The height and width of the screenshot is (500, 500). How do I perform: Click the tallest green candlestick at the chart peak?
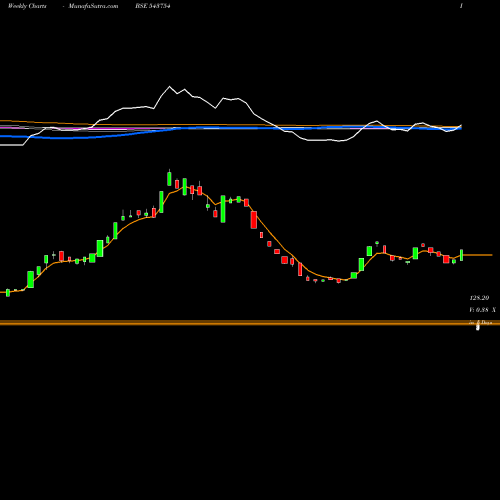(169, 178)
